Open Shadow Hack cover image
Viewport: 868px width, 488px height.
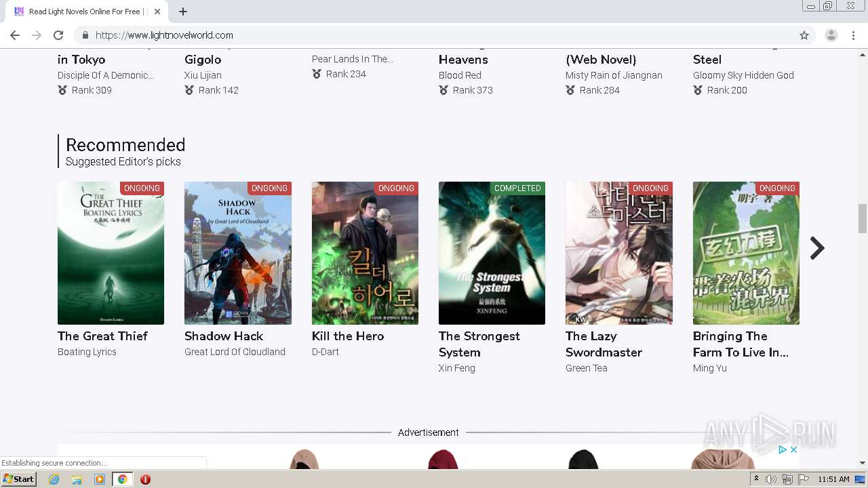point(238,253)
